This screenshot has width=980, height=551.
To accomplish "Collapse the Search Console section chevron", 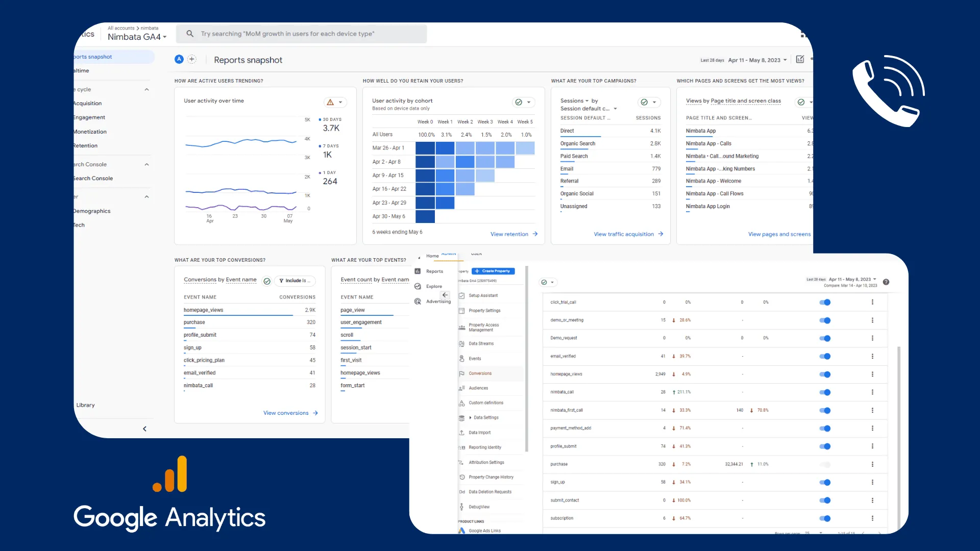I will click(x=146, y=164).
